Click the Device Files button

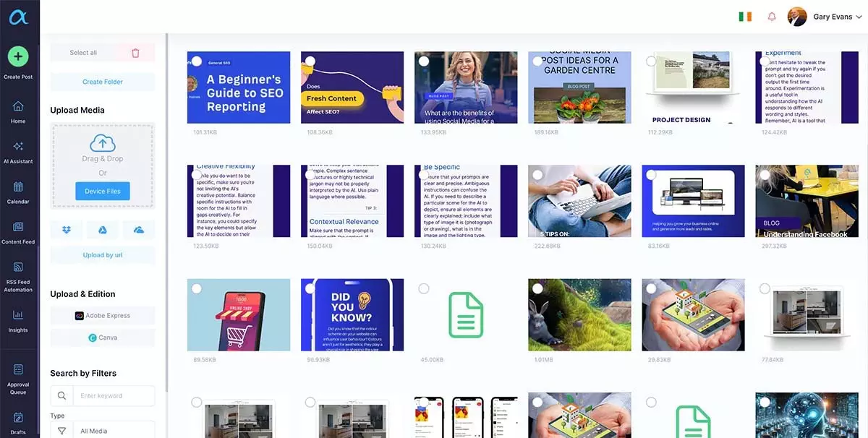tap(103, 191)
